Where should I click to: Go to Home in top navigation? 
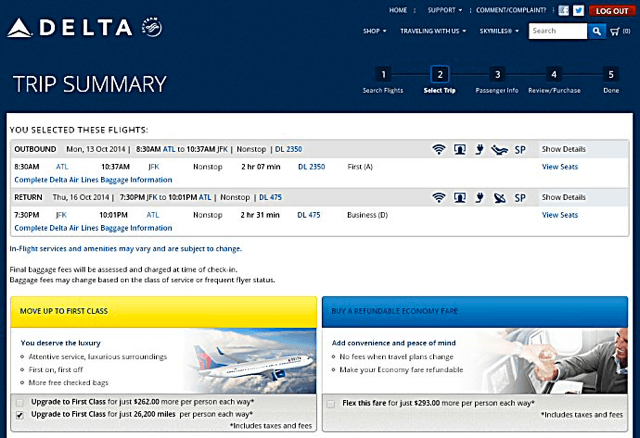[x=398, y=10]
